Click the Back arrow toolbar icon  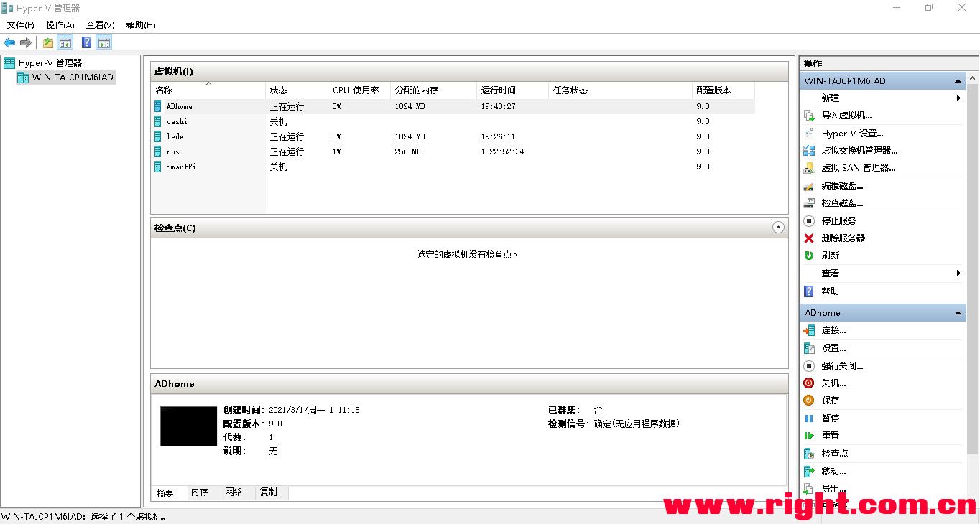(9, 42)
